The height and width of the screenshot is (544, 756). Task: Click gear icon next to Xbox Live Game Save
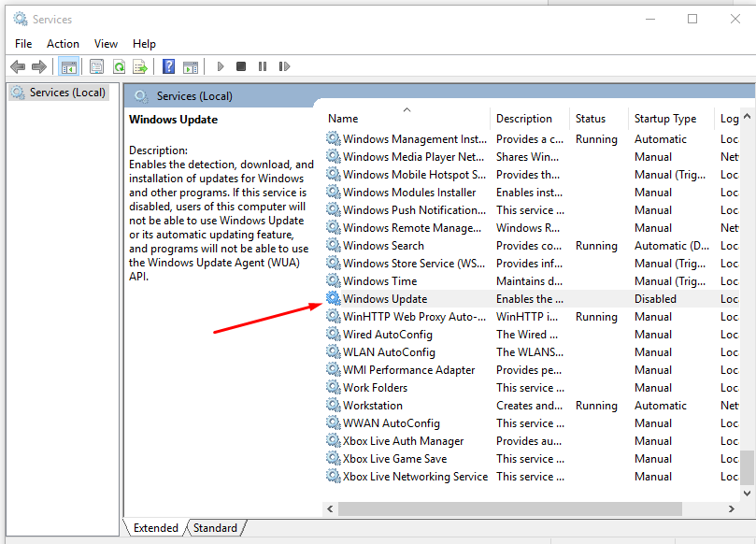click(x=334, y=458)
